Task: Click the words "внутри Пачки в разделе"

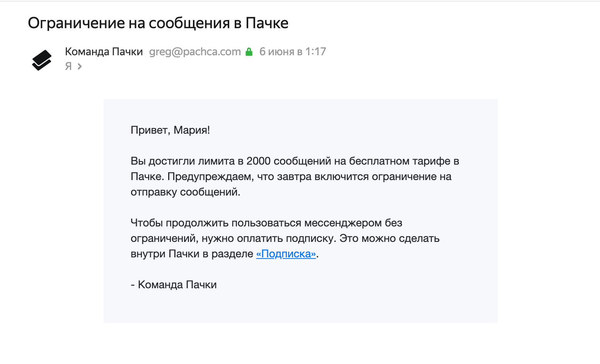Action: tap(192, 254)
